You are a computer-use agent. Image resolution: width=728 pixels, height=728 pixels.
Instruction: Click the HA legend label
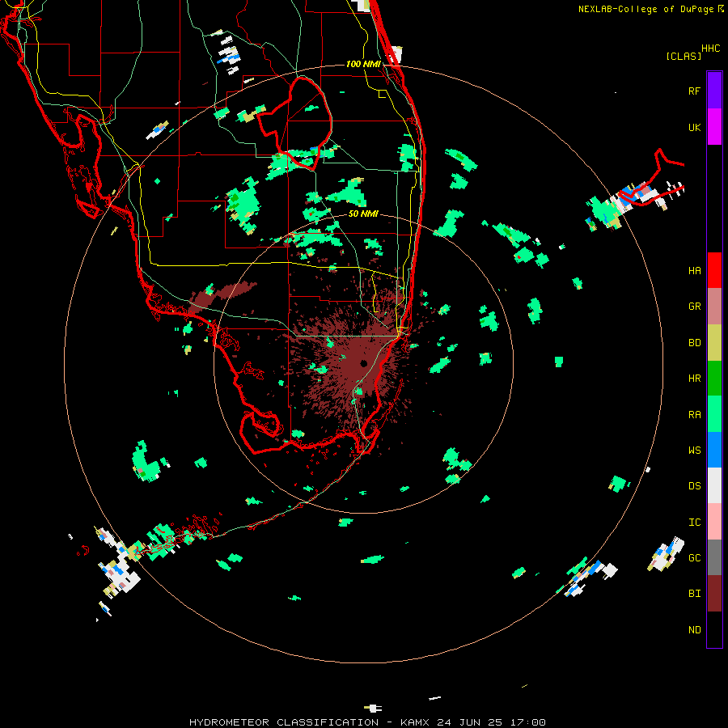(694, 271)
